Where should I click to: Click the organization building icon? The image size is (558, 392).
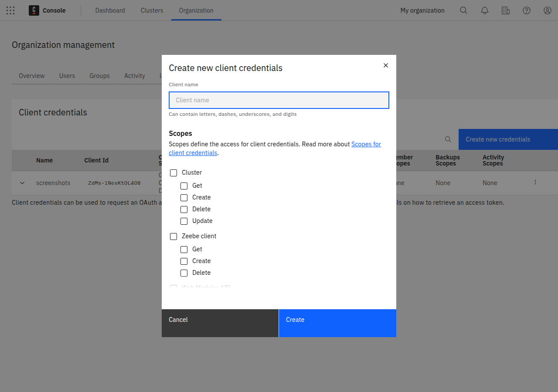[x=505, y=10]
